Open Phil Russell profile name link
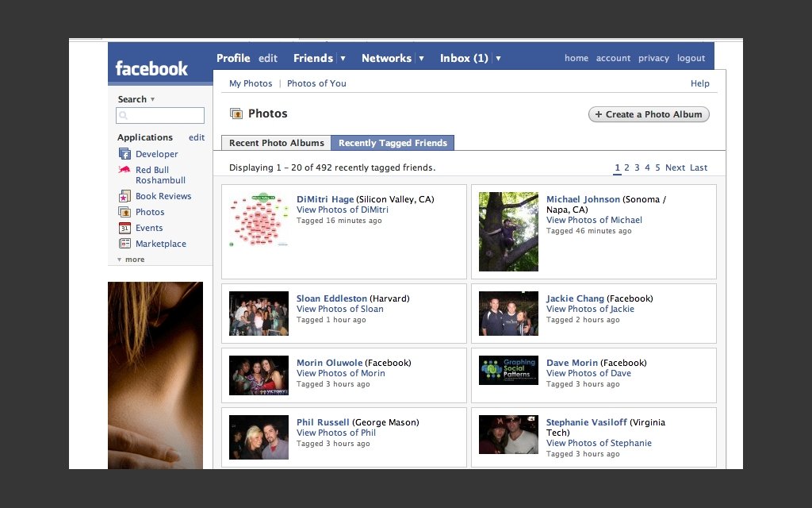812x508 pixels. [x=323, y=422]
